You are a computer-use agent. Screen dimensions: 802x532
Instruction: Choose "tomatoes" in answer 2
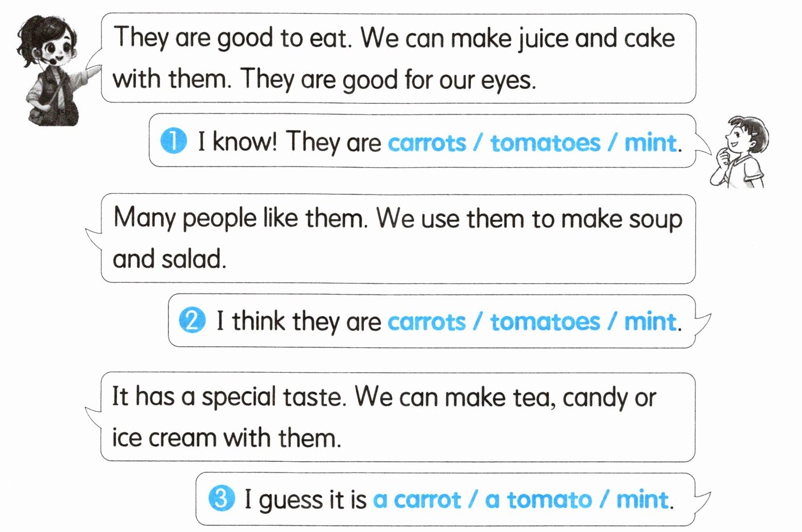tap(545, 322)
